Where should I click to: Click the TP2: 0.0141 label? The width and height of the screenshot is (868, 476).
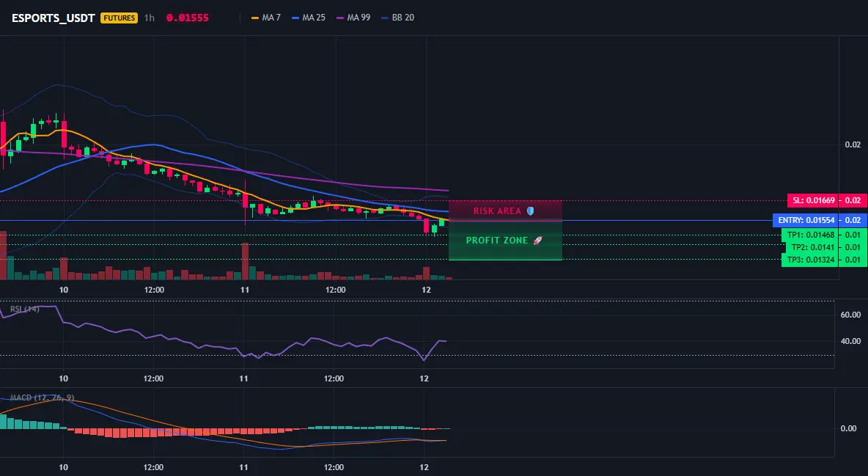812,247
